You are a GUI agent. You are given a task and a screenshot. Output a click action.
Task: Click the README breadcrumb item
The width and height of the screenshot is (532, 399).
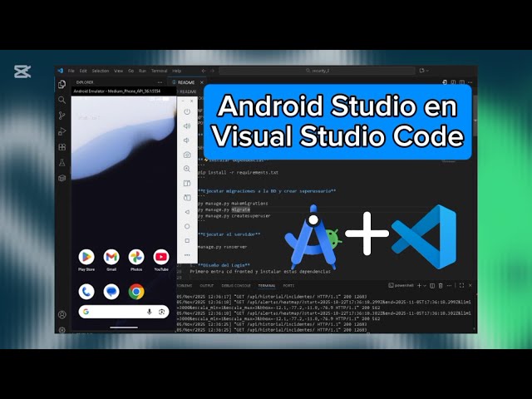coord(188,91)
